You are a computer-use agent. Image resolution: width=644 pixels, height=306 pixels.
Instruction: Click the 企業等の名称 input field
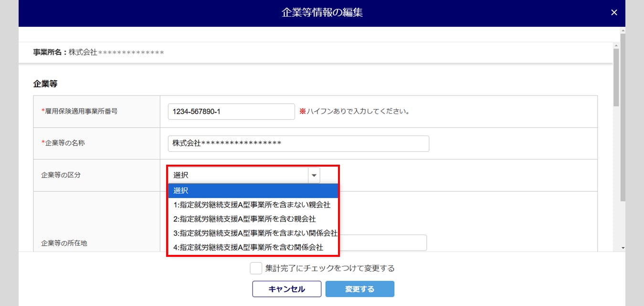coord(298,144)
